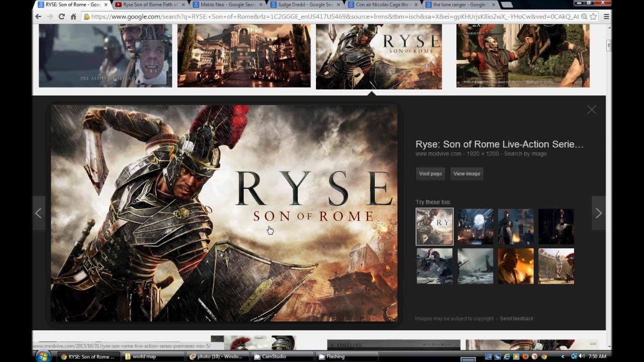Click the volume speaker tray icon
Image resolution: width=644 pixels, height=362 pixels.
pos(582,356)
